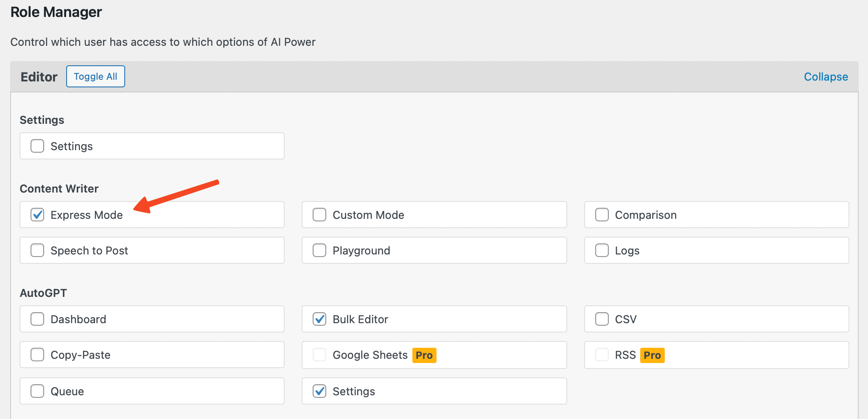
Task: Check the top Settings checkbox
Action: 37,146
